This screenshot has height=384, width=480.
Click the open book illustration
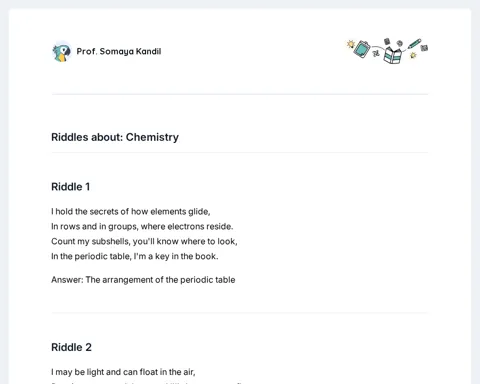(x=393, y=55)
